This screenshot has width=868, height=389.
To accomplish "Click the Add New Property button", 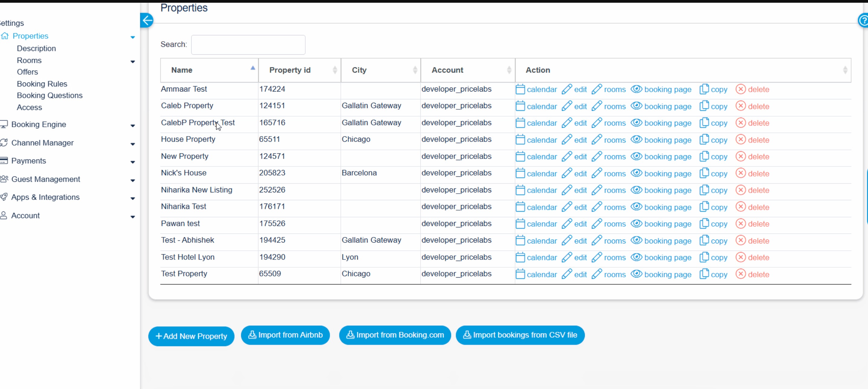I will click(x=191, y=336).
